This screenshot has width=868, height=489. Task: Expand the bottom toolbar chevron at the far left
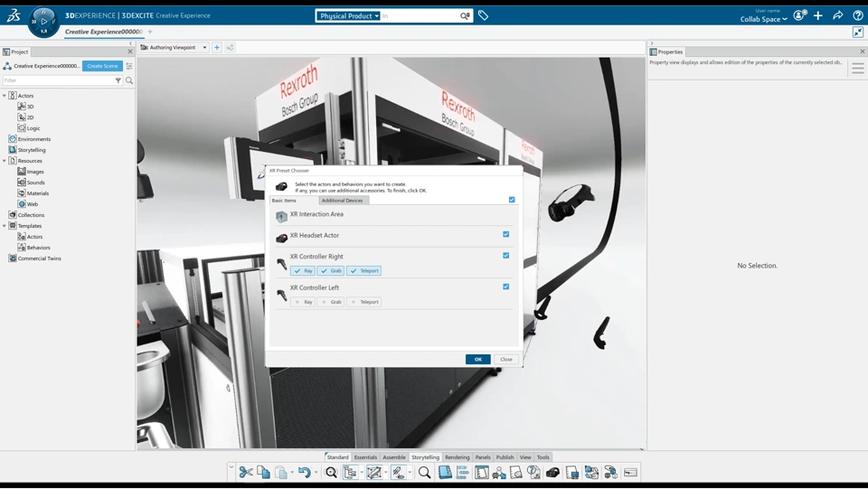click(231, 468)
